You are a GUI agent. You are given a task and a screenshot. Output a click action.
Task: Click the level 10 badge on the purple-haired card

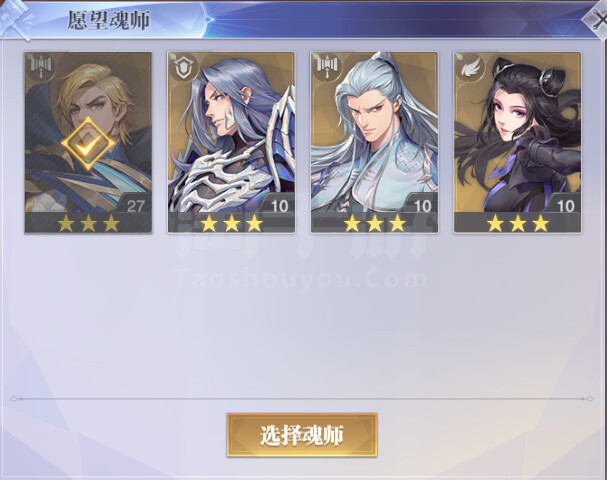(279, 205)
